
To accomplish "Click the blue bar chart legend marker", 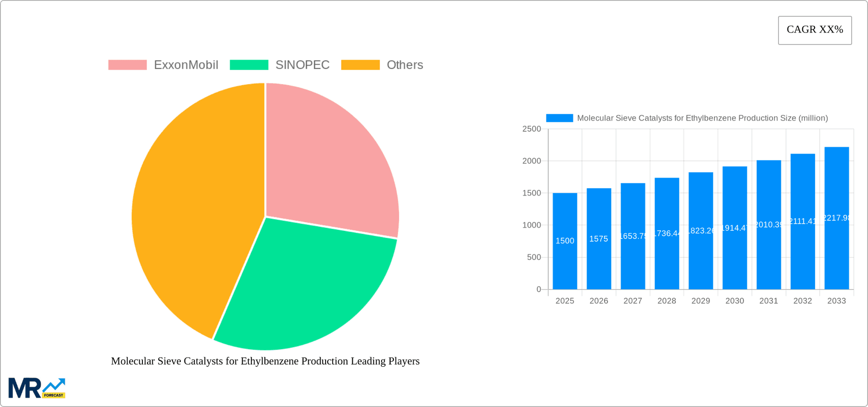I will click(x=559, y=118).
